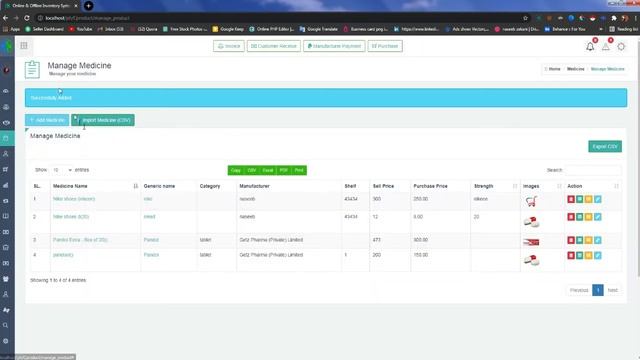Click the Export CSV button
Image resolution: width=640 pixels, height=360 pixels.
click(x=605, y=147)
